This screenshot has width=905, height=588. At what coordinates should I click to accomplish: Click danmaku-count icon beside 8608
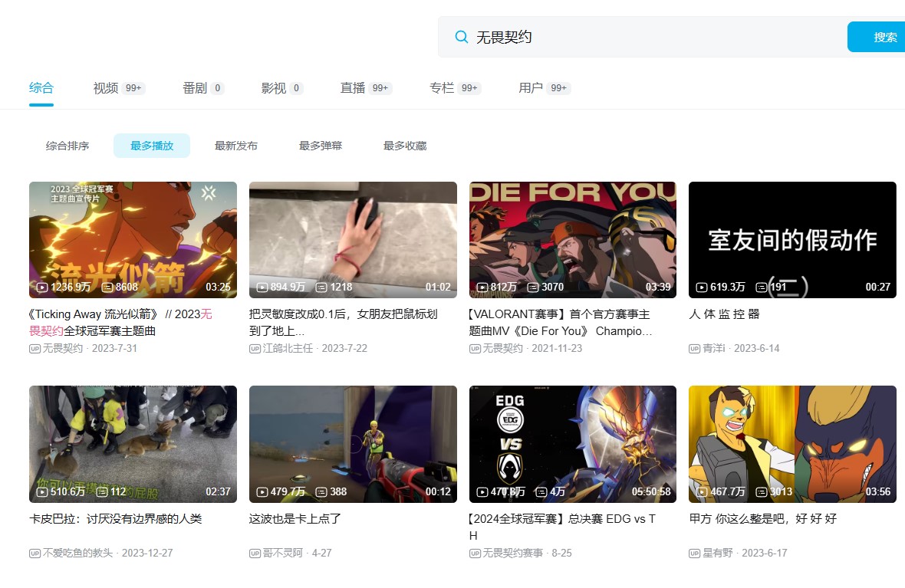107,287
